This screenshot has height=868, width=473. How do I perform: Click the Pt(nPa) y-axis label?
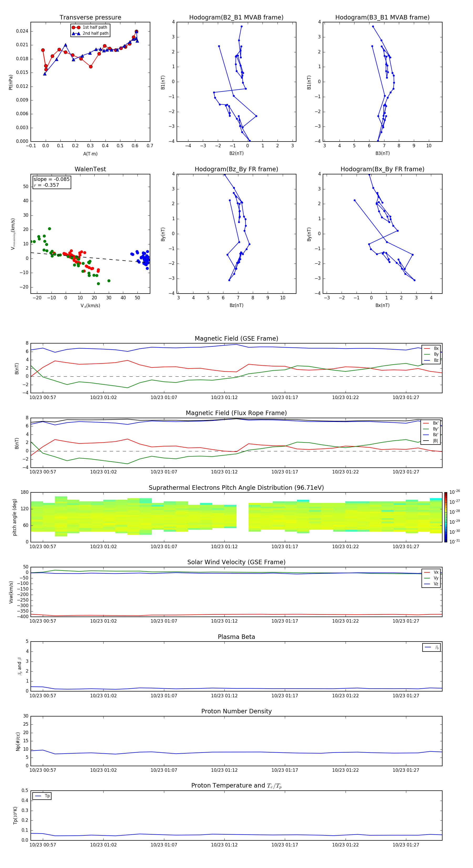click(11, 82)
